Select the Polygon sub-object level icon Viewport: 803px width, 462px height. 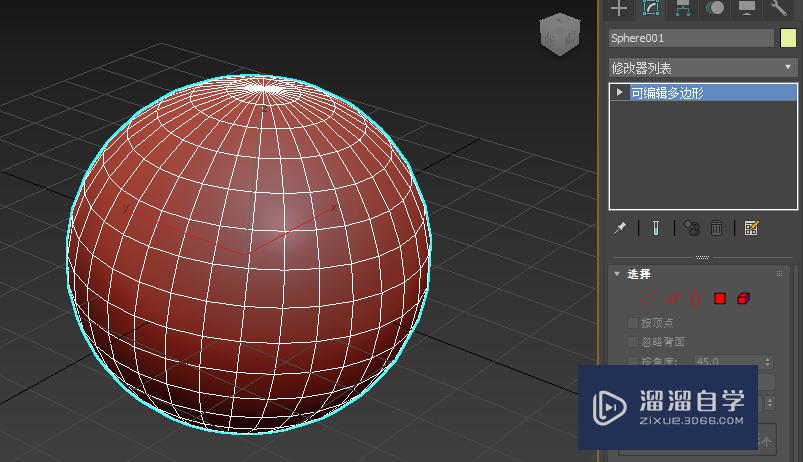tap(720, 298)
